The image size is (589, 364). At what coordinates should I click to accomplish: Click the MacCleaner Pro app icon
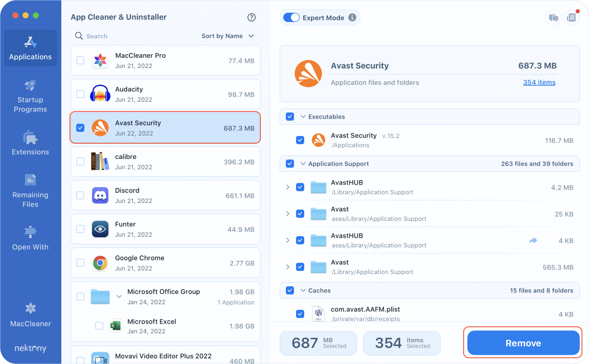[100, 60]
